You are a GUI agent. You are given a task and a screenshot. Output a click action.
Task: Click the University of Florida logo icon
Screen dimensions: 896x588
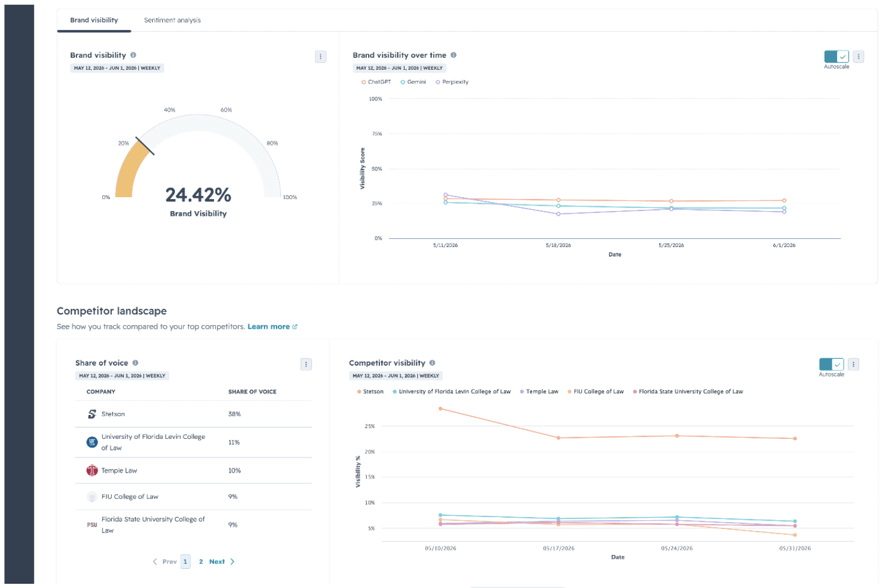click(x=92, y=442)
